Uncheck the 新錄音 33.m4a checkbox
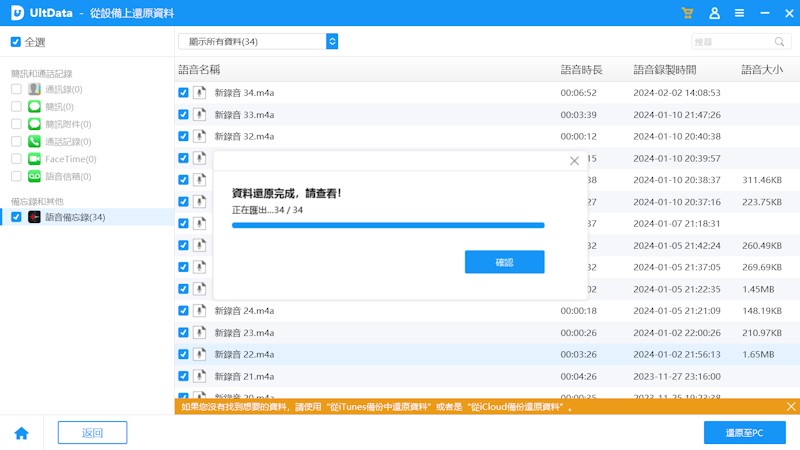Viewport: 800px width, 450px height. tap(183, 115)
